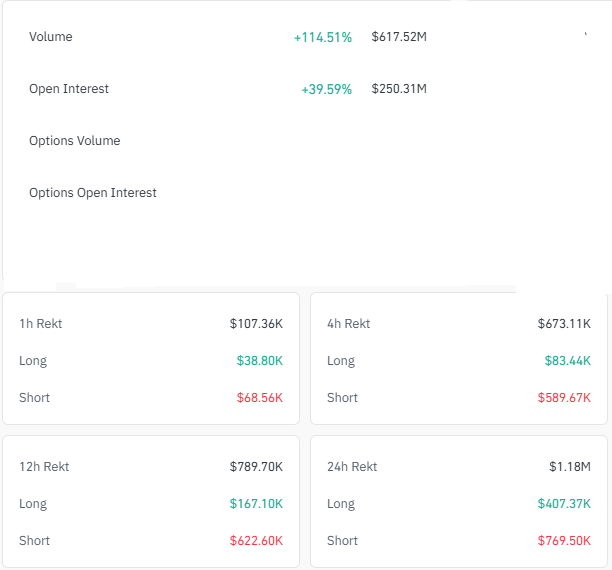Screen dimensions: 612x570
Task: Select the 24h Short $769.50K value
Action: point(564,541)
